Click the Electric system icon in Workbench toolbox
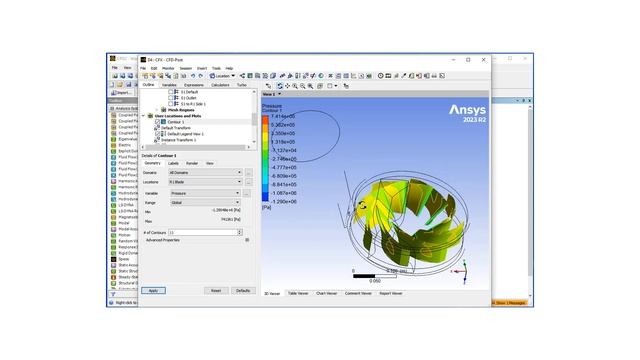The image size is (640, 360). (x=113, y=145)
